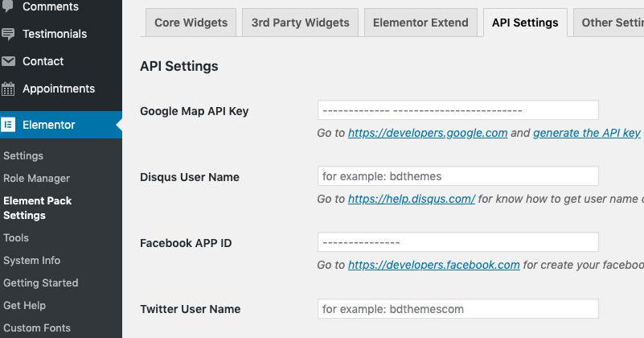Open the developers.google.com link
Viewport: 644px width, 338px height.
pos(427,134)
